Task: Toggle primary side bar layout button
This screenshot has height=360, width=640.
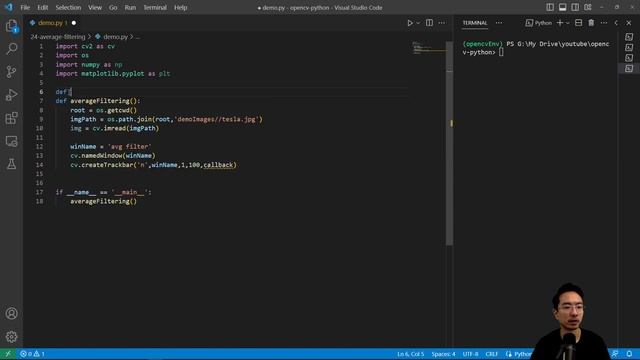Action: (550, 7)
